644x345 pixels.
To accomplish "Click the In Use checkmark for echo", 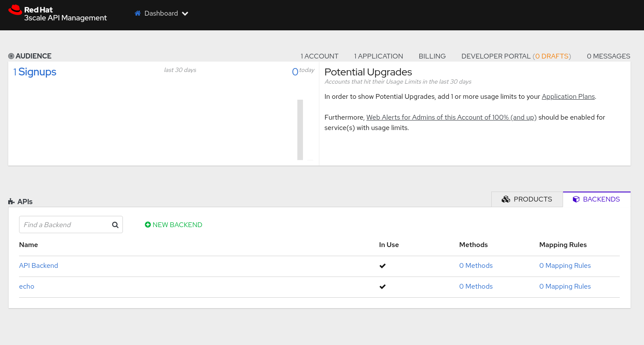I will [383, 286].
